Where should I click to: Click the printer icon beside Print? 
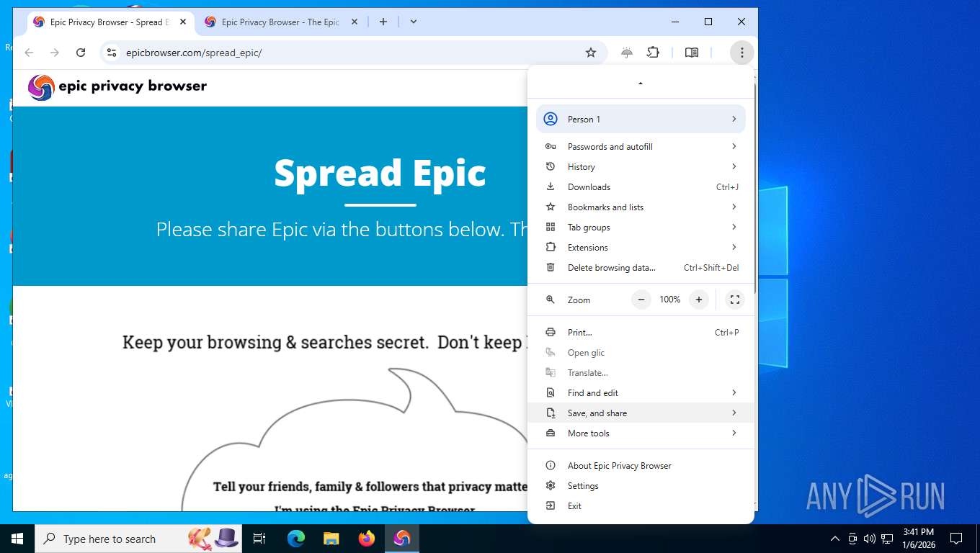(x=551, y=332)
